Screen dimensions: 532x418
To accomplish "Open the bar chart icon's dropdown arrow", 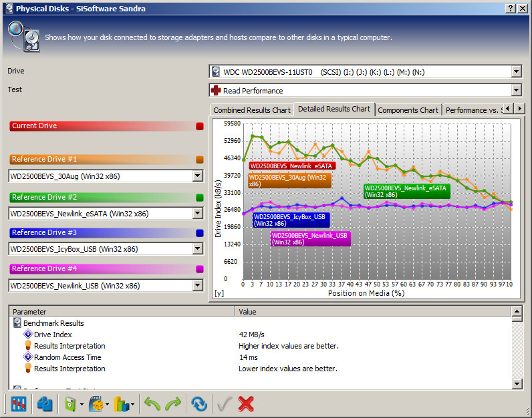I will 132,404.
